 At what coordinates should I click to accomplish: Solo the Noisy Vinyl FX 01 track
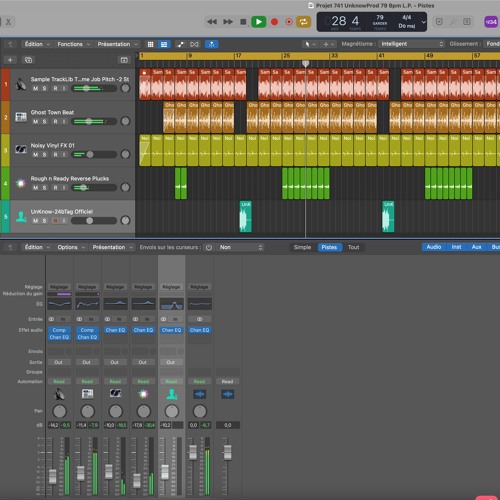coord(44,155)
